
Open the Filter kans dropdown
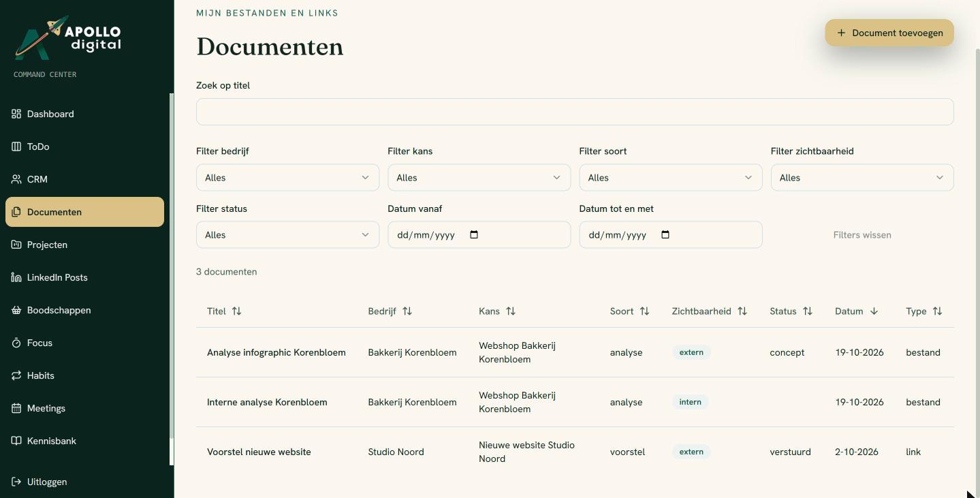coord(479,178)
